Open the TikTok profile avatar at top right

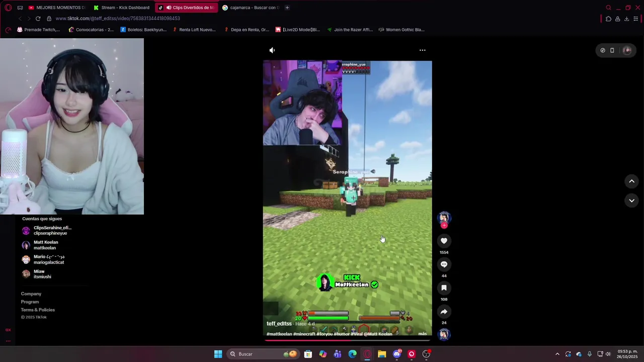pos(627,50)
